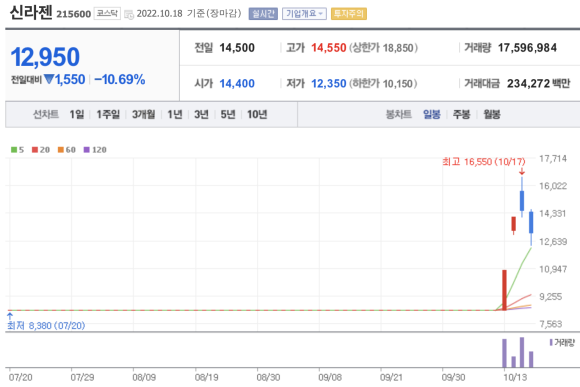Click the 하한가 10,150 text

tap(383, 84)
